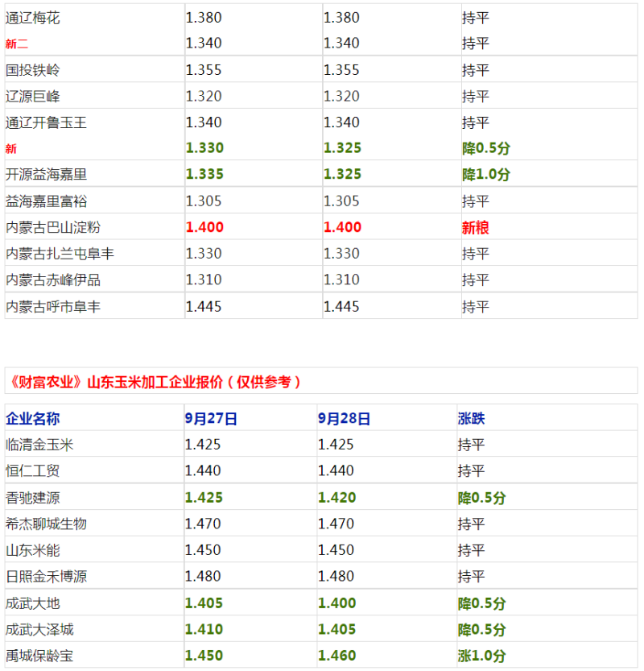Click 1.335 price in 开源益海嘉里 row

pos(204,174)
